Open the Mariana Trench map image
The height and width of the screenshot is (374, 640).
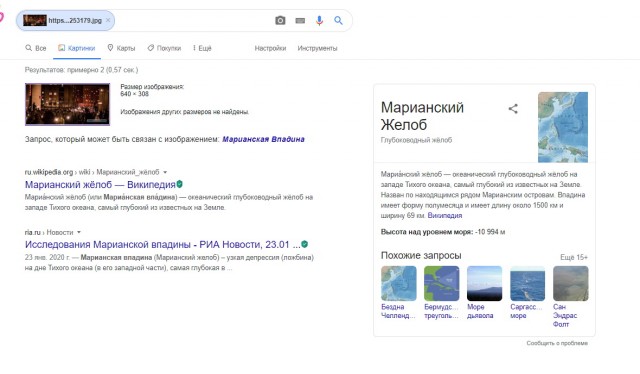coord(563,127)
